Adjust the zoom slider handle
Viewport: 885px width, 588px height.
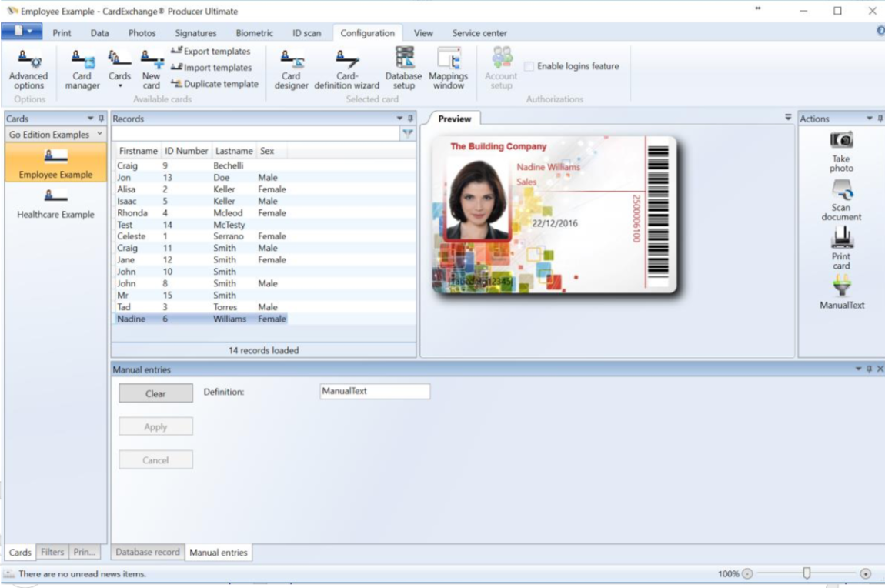[807, 573]
